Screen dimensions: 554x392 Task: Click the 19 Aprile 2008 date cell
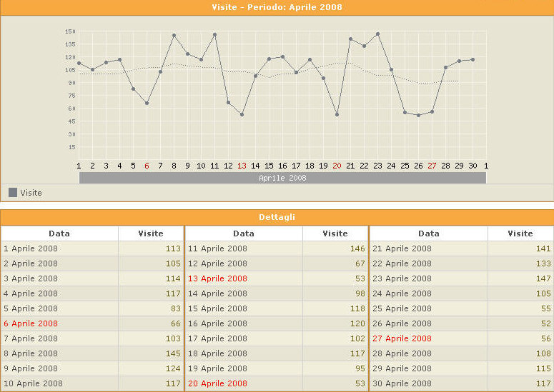(x=244, y=368)
